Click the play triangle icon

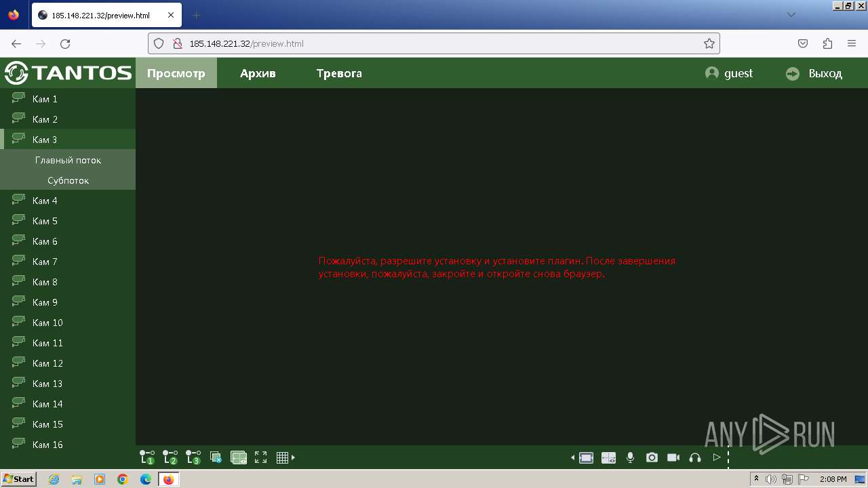pyautogui.click(x=716, y=457)
